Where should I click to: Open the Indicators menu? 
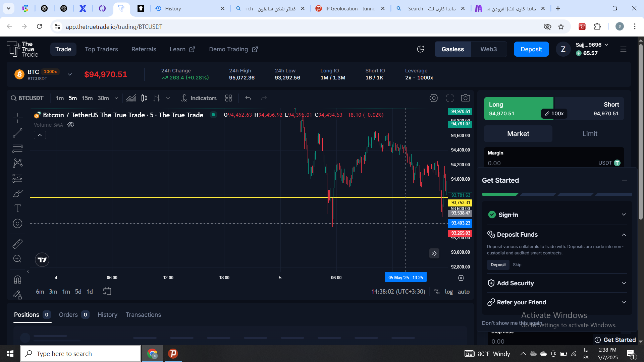pos(199,98)
